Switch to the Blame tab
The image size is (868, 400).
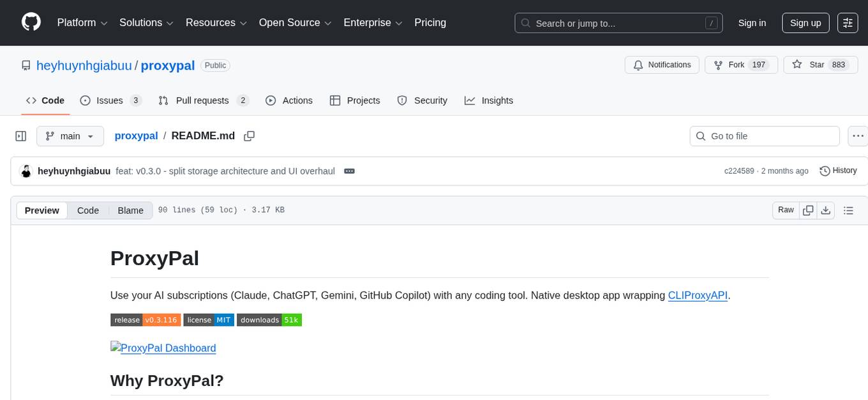[130, 210]
